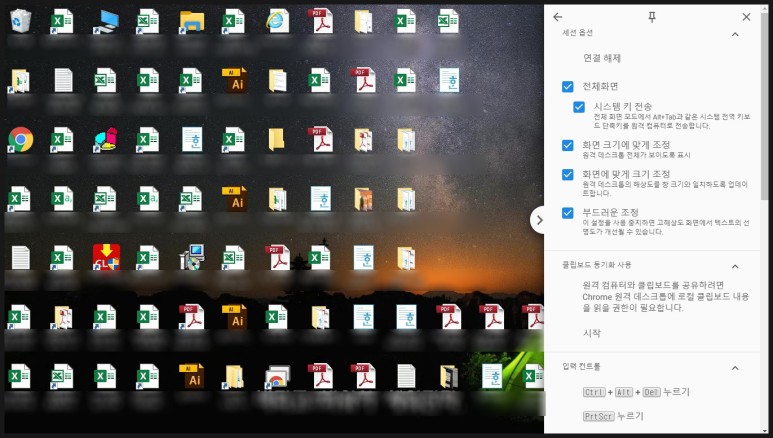The image size is (773, 438).
Task: Open the folder showing an orange picture
Action: pos(363,199)
